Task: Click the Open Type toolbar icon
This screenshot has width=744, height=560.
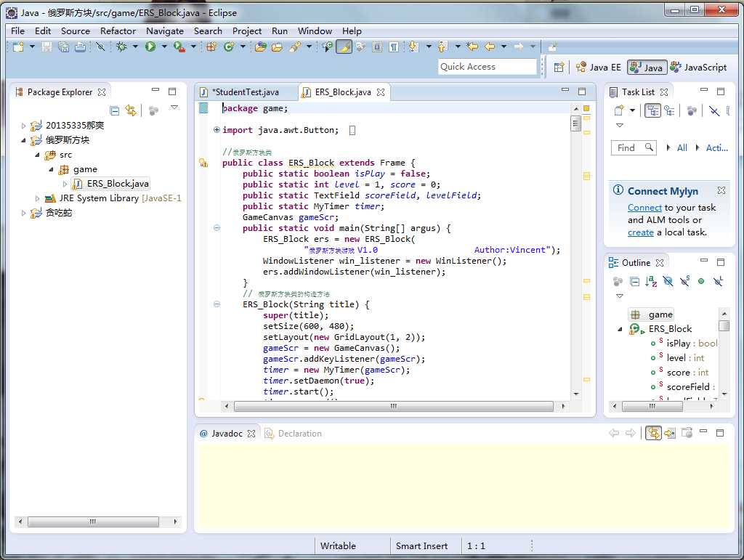Action: tap(260, 46)
